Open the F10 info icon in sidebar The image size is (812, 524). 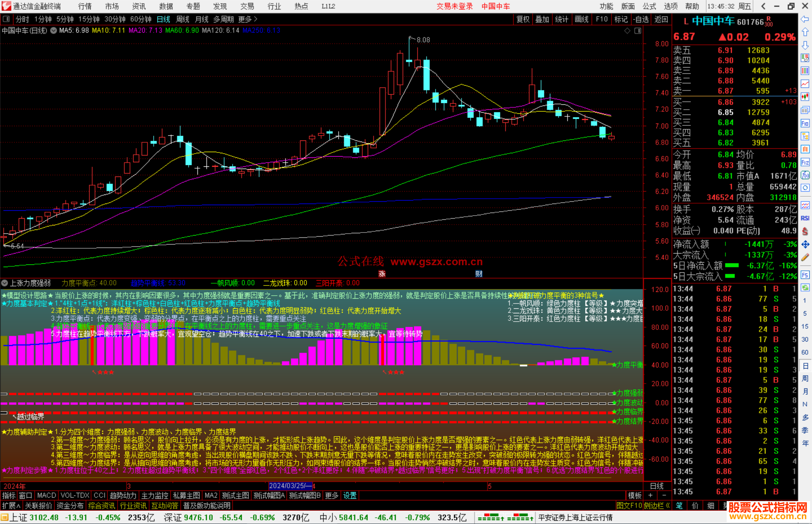[x=805, y=123]
